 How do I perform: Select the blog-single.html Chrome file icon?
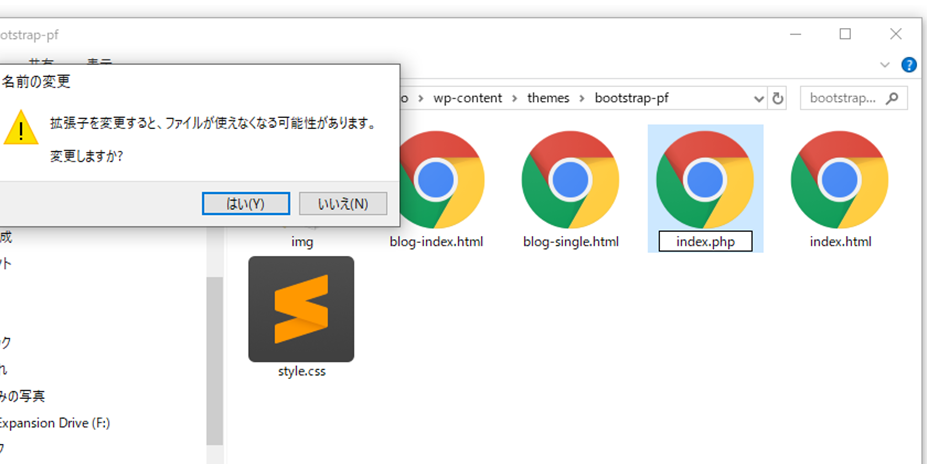[571, 180]
